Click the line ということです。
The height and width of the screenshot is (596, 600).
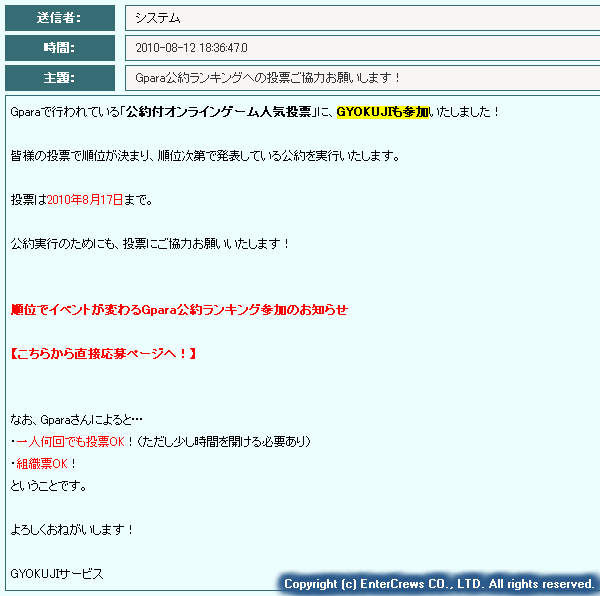(49, 486)
